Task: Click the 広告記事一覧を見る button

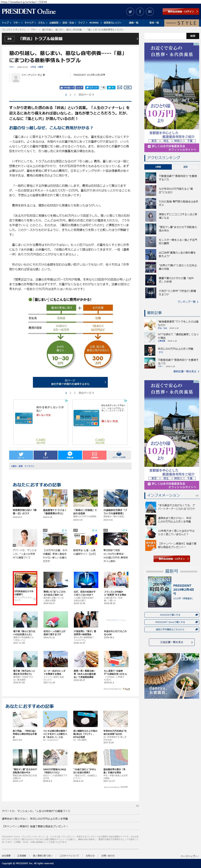Action: tap(172, 642)
